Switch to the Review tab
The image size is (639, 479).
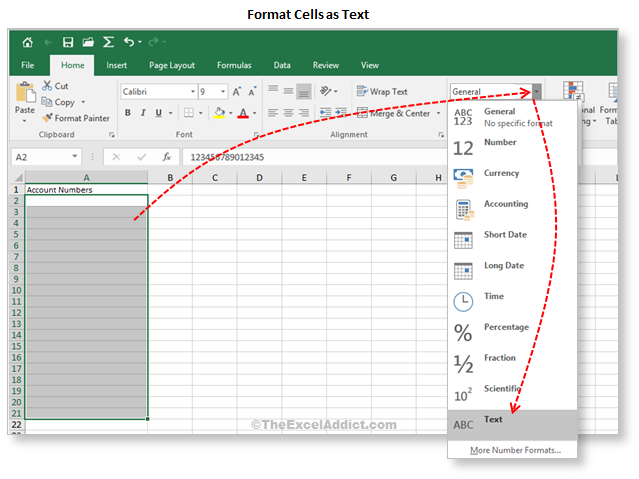click(x=326, y=65)
